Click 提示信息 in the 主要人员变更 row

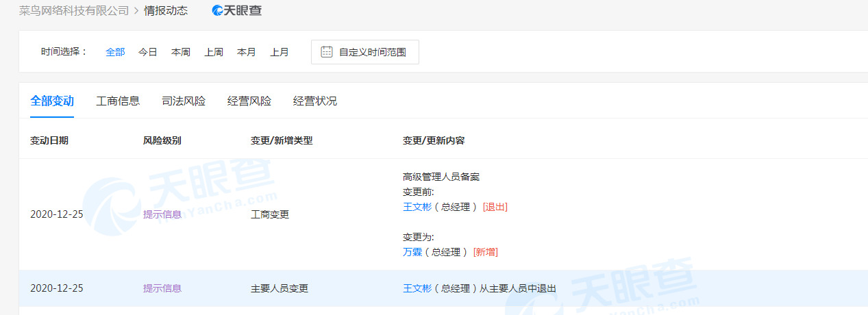tap(162, 288)
